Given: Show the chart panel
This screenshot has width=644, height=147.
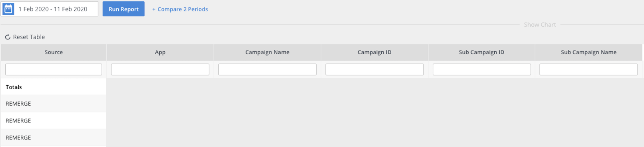Looking at the screenshot, I should (540, 24).
